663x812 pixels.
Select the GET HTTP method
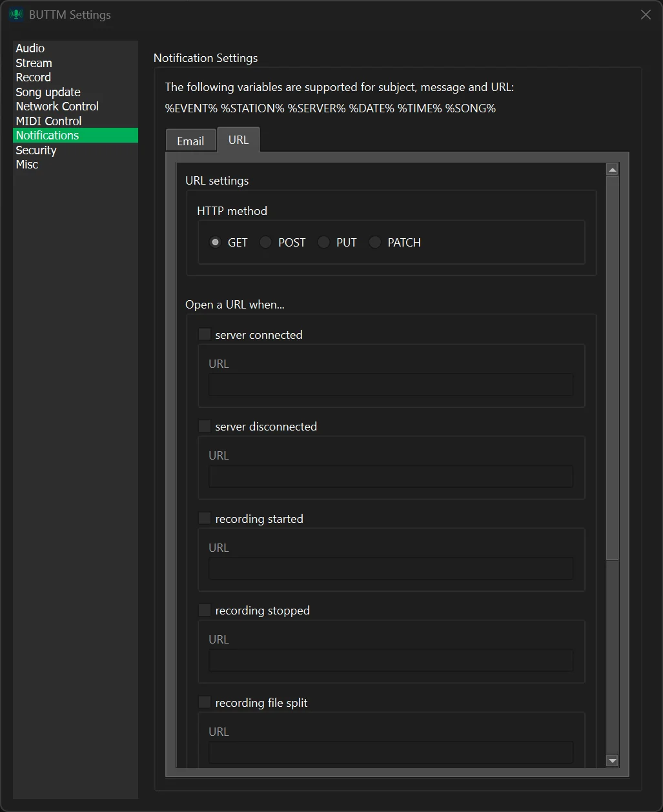(x=216, y=243)
